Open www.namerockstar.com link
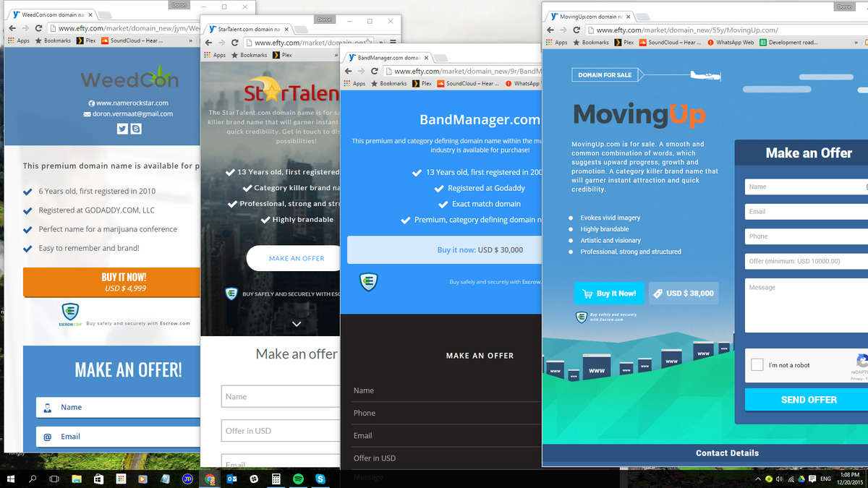 click(x=132, y=103)
